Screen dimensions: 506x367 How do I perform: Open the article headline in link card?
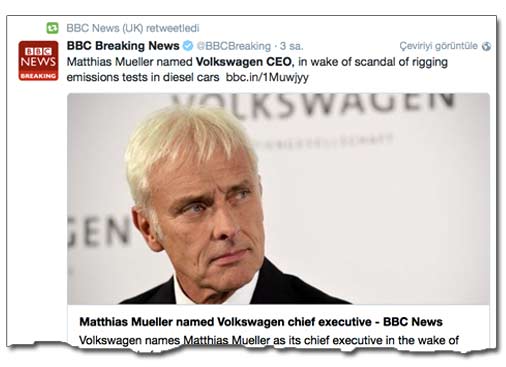261,322
